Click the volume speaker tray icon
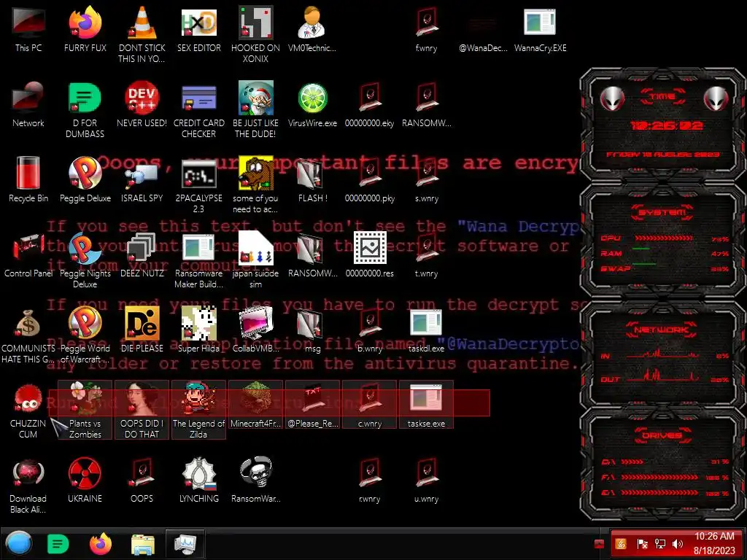Image resolution: width=747 pixels, height=560 pixels. pos(678,544)
